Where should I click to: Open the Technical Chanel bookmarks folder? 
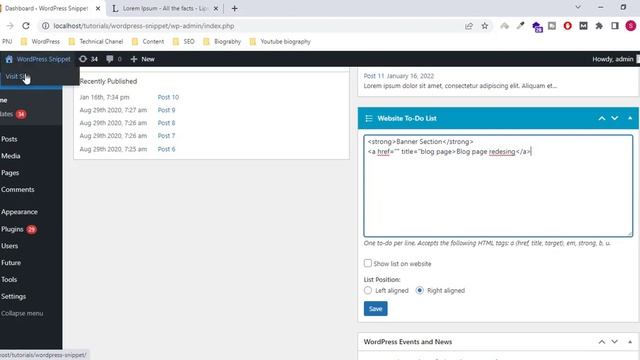coord(96,41)
